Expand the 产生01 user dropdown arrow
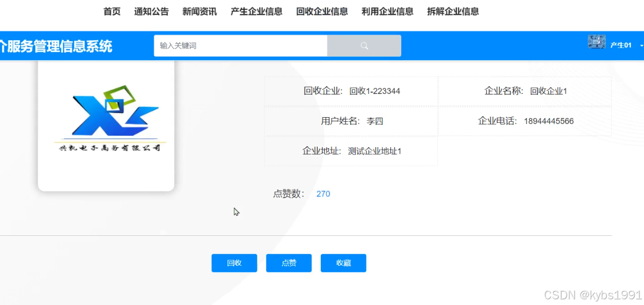 [641, 46]
